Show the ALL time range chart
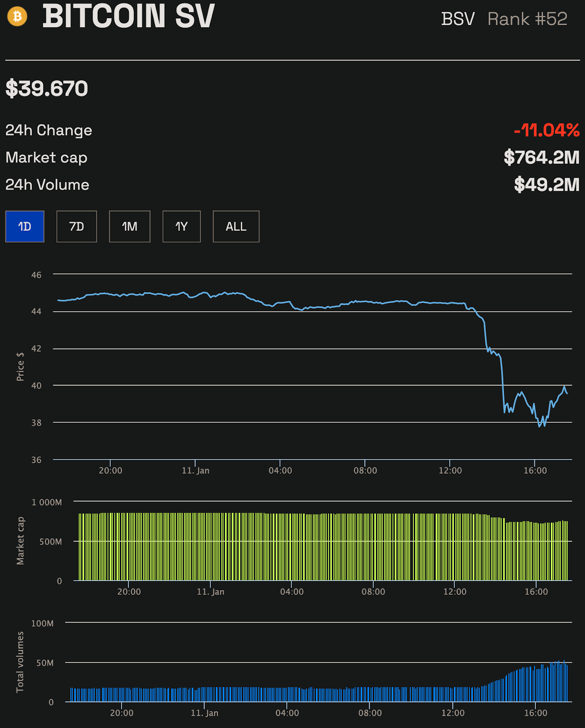This screenshot has width=585, height=728. pyautogui.click(x=236, y=227)
